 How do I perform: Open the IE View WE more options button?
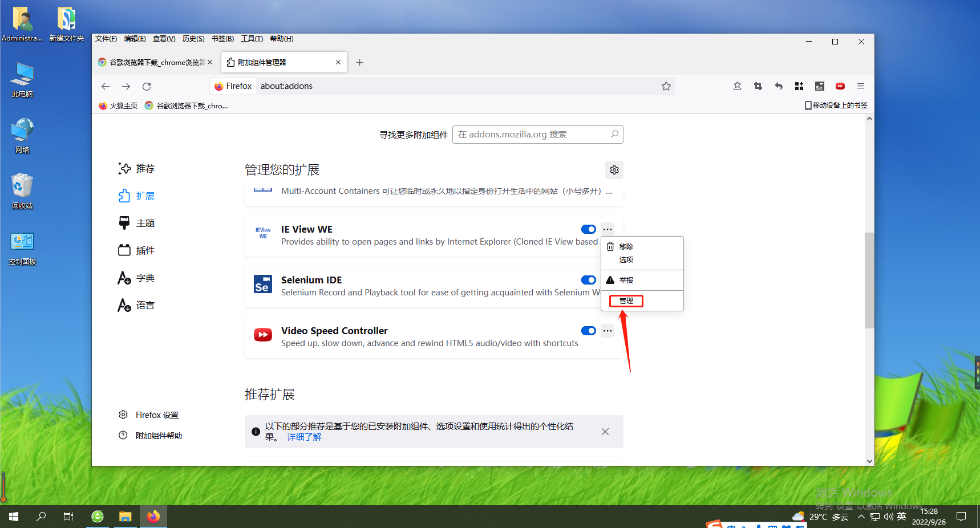click(608, 229)
